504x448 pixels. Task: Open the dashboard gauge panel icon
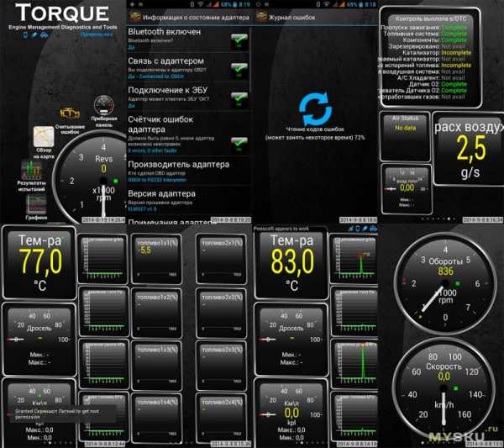pyautogui.click(x=104, y=108)
